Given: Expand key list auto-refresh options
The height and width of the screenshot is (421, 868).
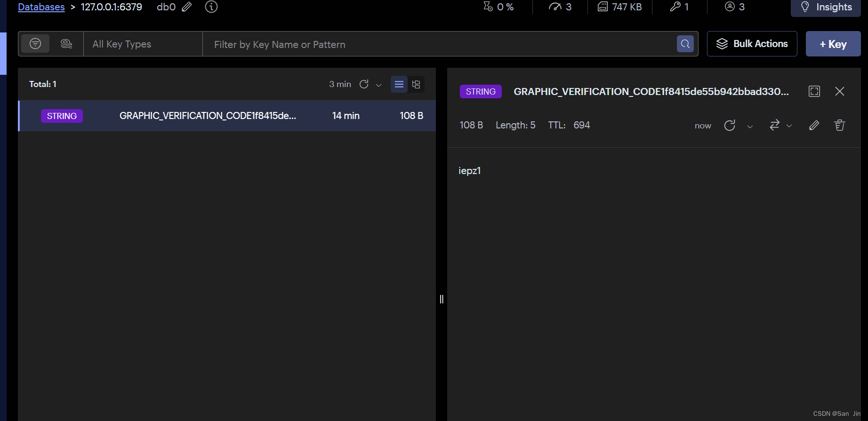Looking at the screenshot, I should [378, 85].
